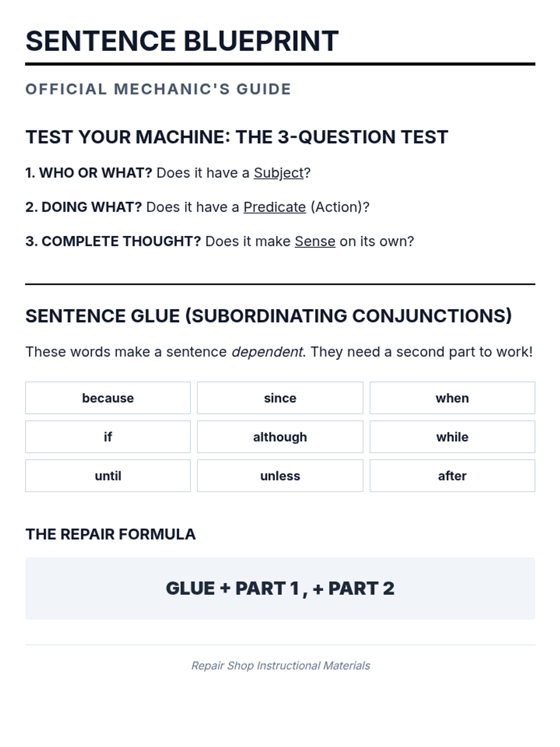Click the 'until' conjunction box
Image resolution: width=560 pixels, height=747 pixels.
point(108,476)
